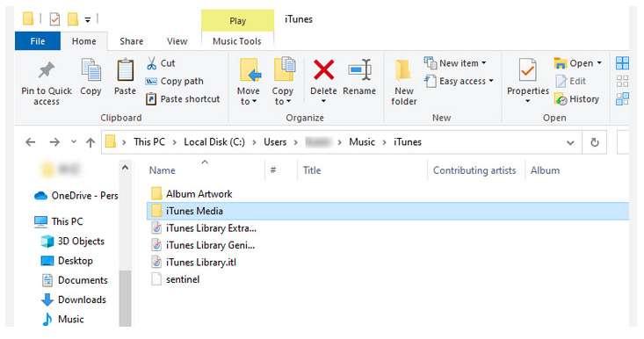Click the Music breadcrumb

coord(362,142)
